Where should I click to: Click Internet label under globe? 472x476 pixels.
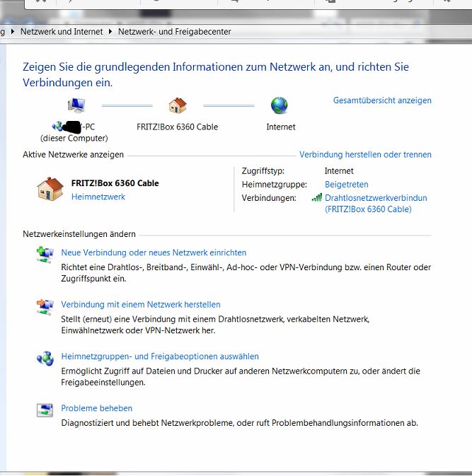[x=281, y=127]
